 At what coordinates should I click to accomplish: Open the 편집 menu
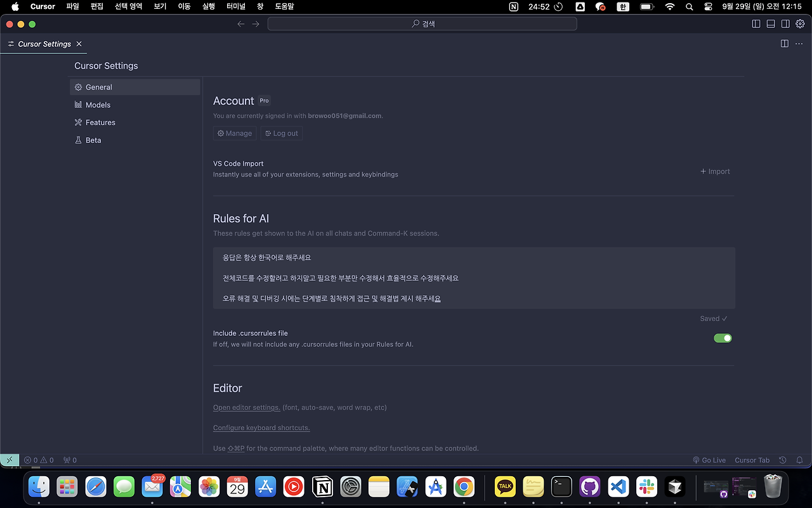[96, 6]
